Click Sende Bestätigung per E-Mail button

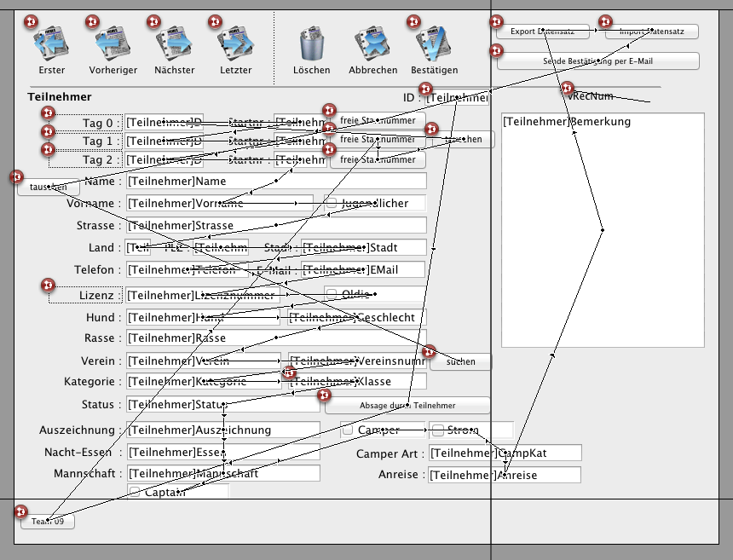[597, 61]
